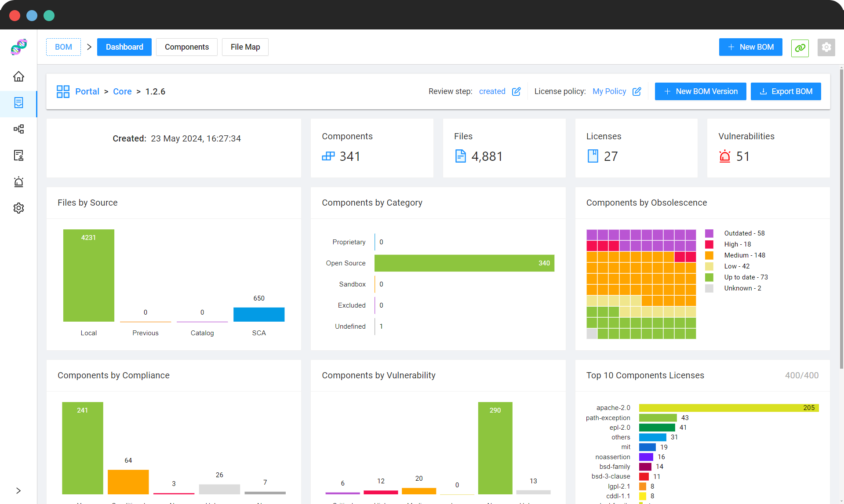Click the gray gear button top-right
Image resolution: width=844 pixels, height=504 pixels.
826,47
